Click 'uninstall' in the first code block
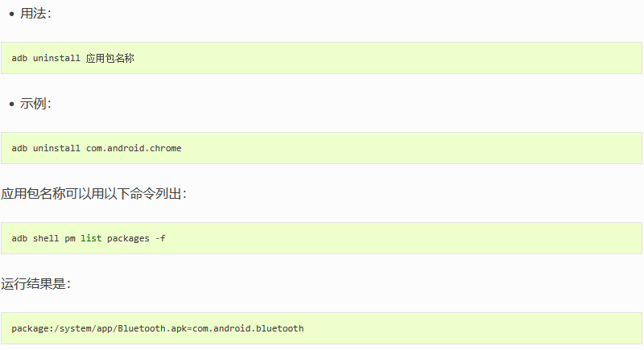 56,58
